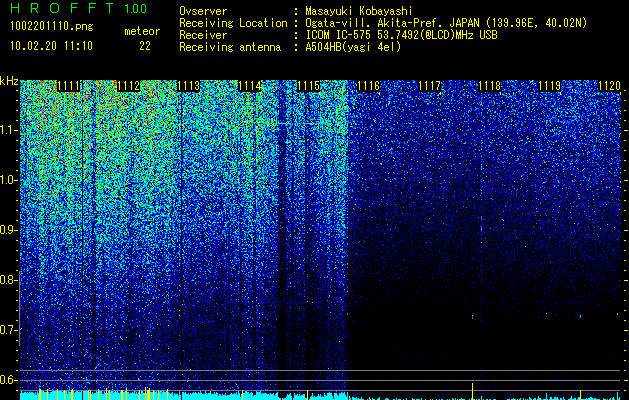Click the 1111 time marker label
The height and width of the screenshot is (400, 629).
pos(70,86)
